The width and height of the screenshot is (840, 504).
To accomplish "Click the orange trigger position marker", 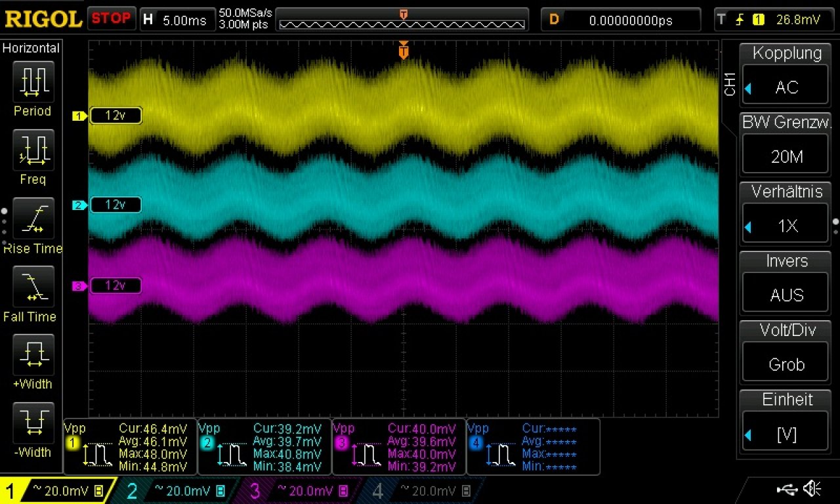I will 404,51.
